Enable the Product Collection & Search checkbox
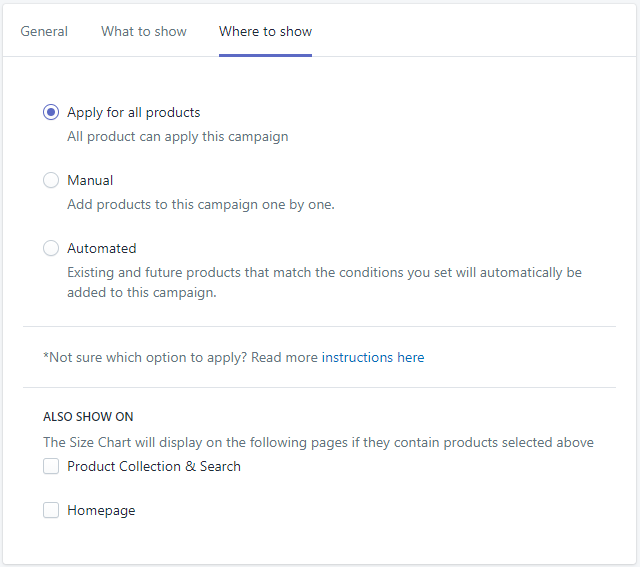 51,466
